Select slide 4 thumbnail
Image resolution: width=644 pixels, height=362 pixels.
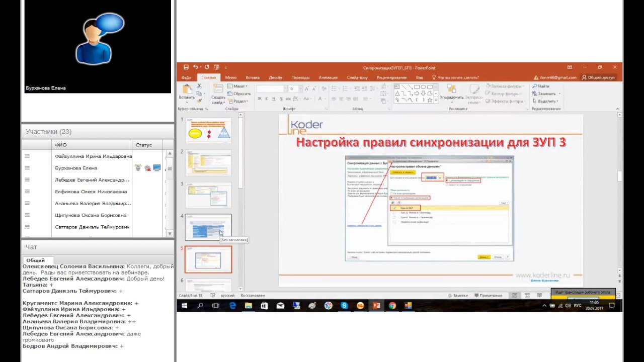[x=208, y=227]
